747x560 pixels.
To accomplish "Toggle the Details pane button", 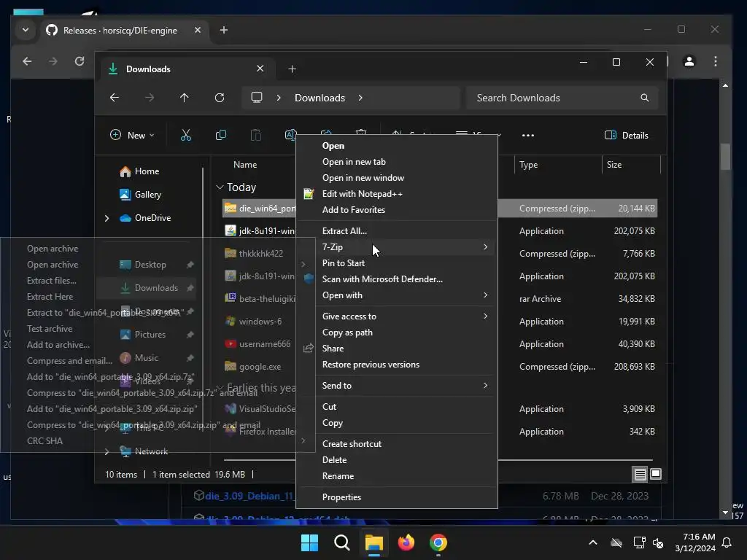I will (626, 135).
